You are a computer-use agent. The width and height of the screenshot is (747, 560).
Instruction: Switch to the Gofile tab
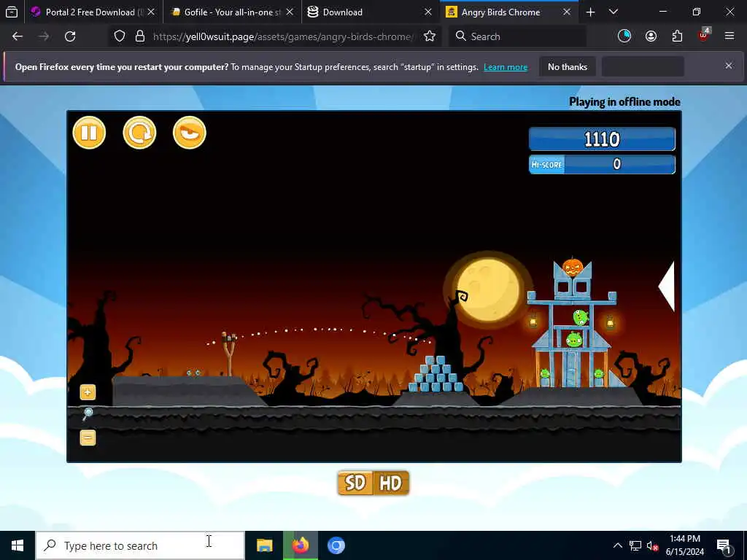coord(232,12)
